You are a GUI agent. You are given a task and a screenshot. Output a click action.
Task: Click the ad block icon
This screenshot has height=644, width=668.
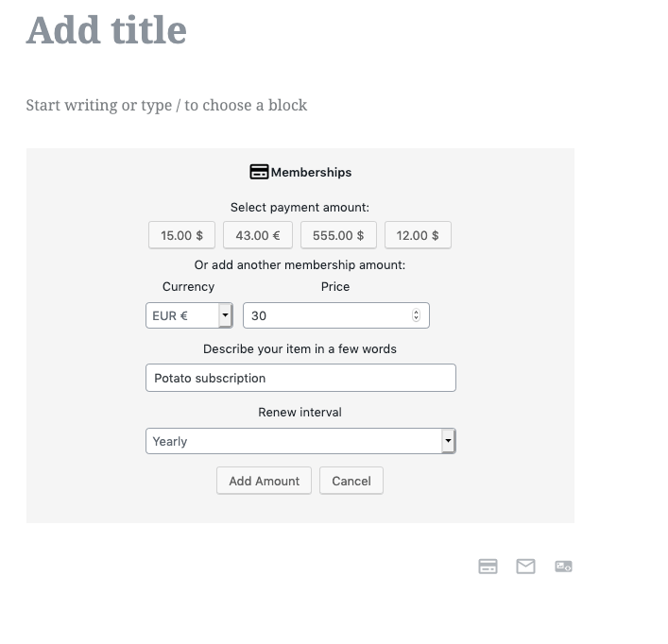563,567
